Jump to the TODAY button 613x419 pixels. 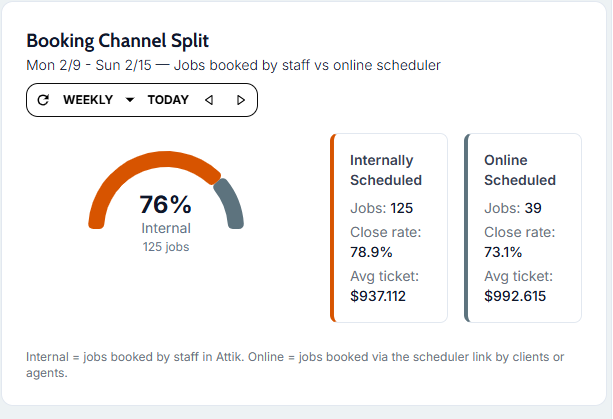point(168,100)
